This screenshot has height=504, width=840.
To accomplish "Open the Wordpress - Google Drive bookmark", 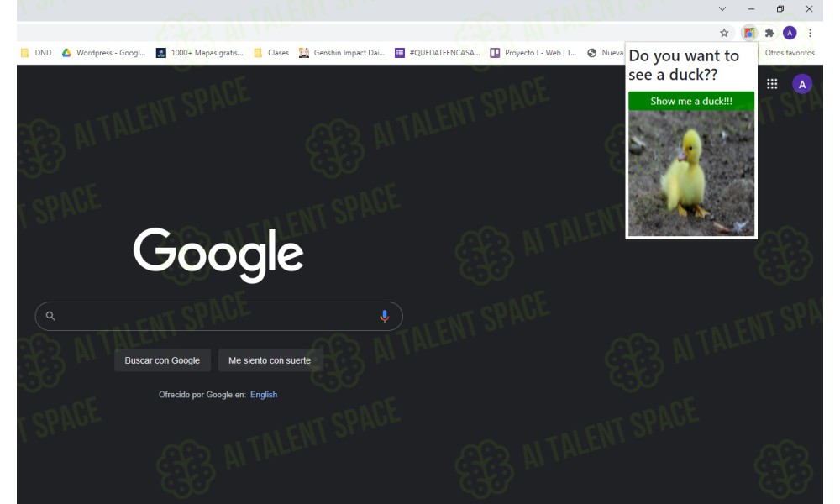I will point(104,52).
